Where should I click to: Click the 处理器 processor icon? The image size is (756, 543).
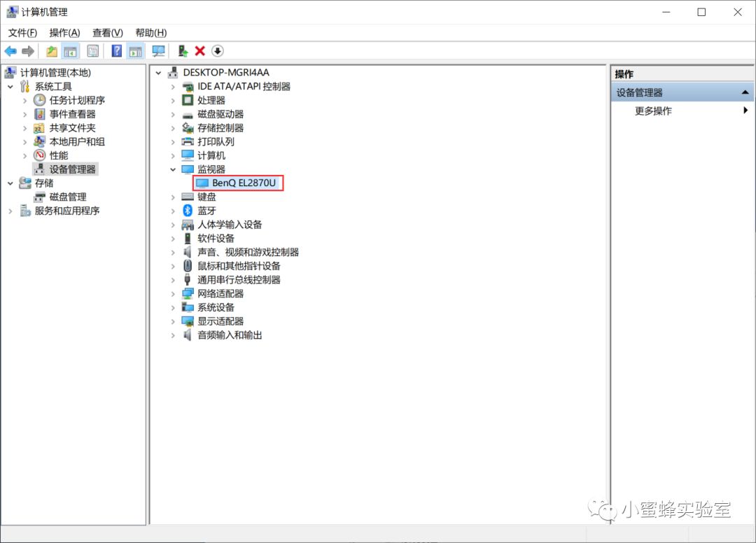coord(188,100)
